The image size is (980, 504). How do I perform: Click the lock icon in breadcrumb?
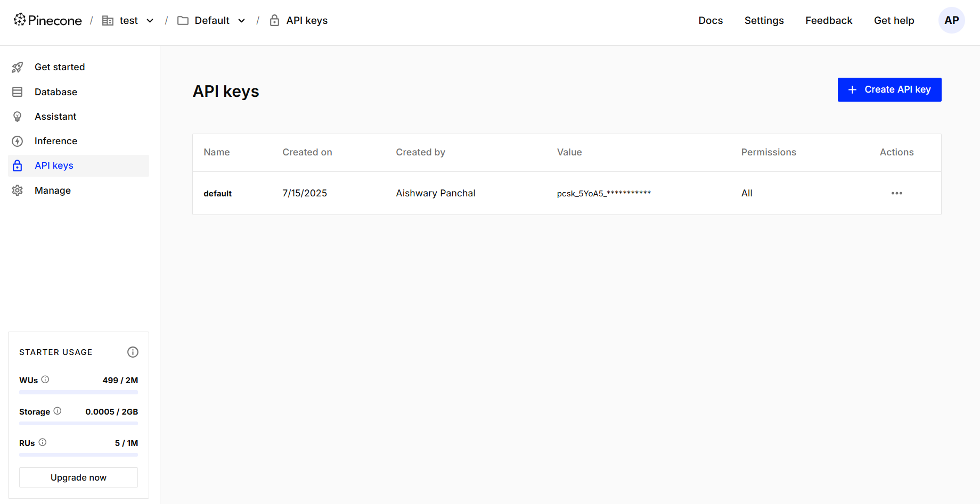[x=274, y=20]
